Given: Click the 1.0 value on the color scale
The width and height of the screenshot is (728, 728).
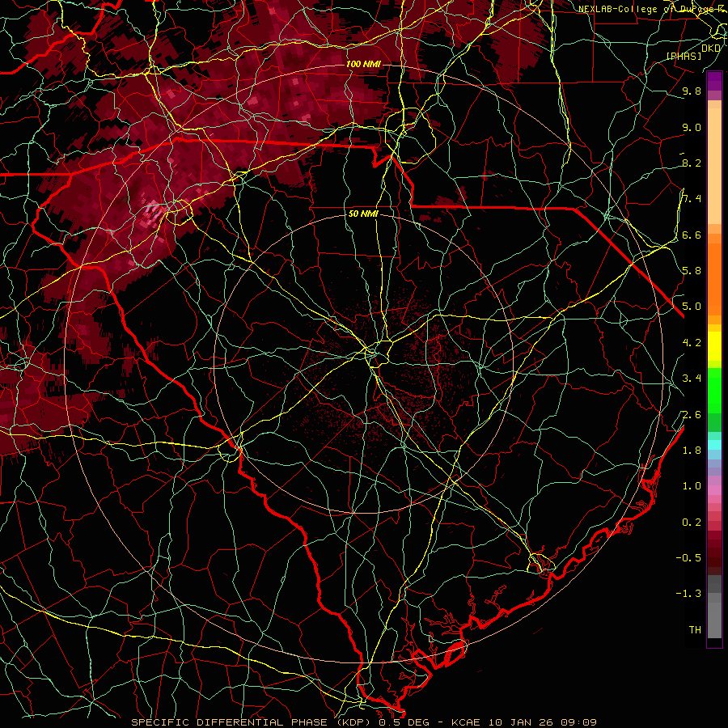Looking at the screenshot, I should [692, 486].
